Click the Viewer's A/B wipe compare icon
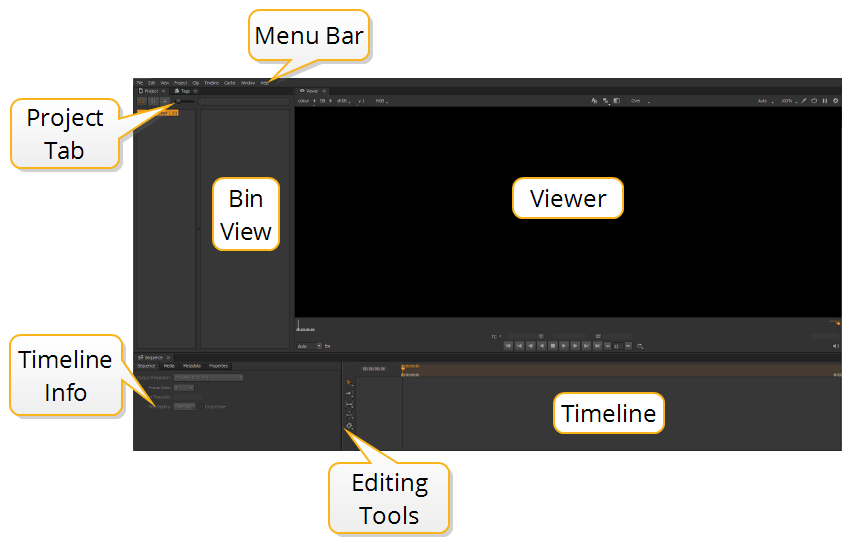This screenshot has height=547, width=842. click(x=617, y=101)
